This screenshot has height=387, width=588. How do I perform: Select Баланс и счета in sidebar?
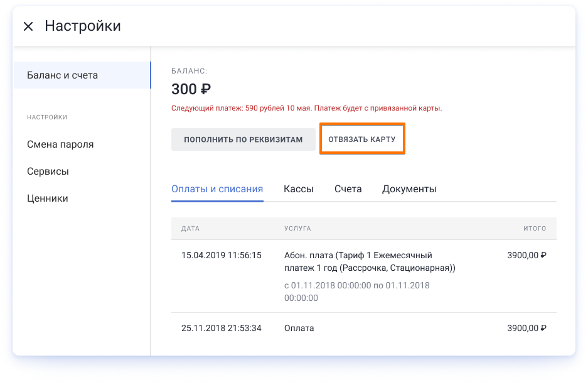tap(82, 75)
